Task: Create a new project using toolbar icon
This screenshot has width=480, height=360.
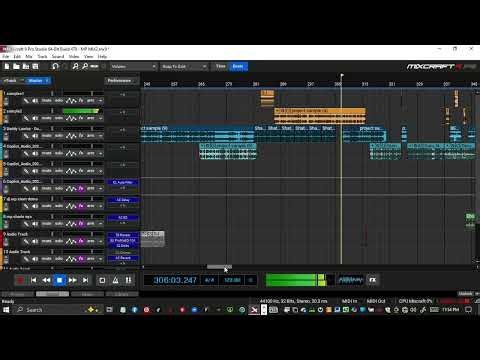Action: pyautogui.click(x=7, y=67)
